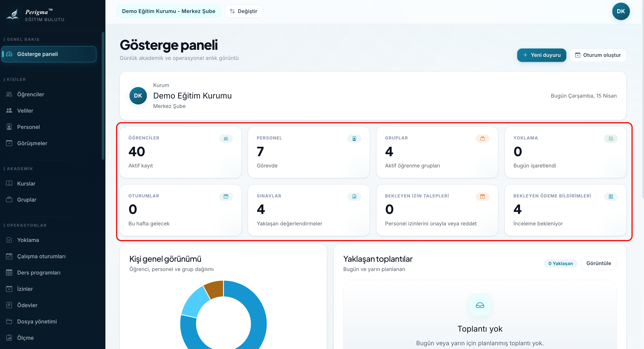Click the 0 Yaklaşan badge
The image size is (644, 349).
tap(560, 263)
